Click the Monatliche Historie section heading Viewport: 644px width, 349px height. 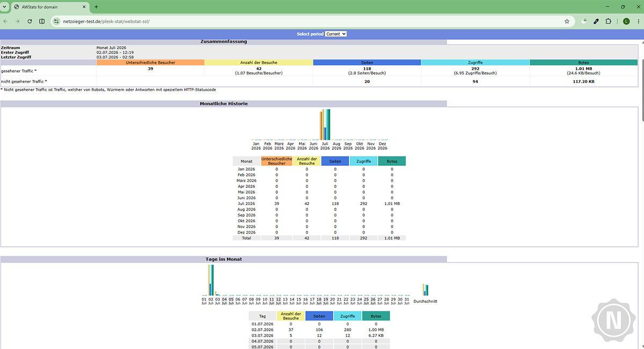click(x=223, y=103)
